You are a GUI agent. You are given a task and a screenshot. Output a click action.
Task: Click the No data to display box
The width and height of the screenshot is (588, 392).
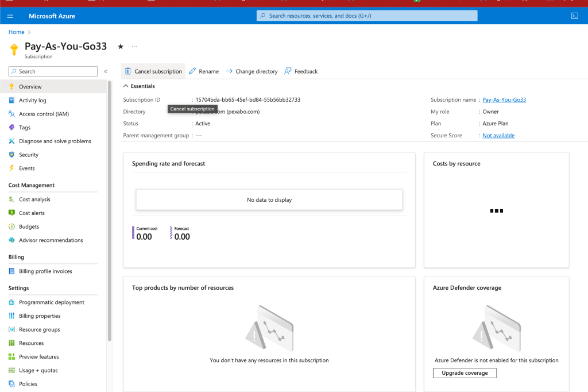click(x=269, y=199)
